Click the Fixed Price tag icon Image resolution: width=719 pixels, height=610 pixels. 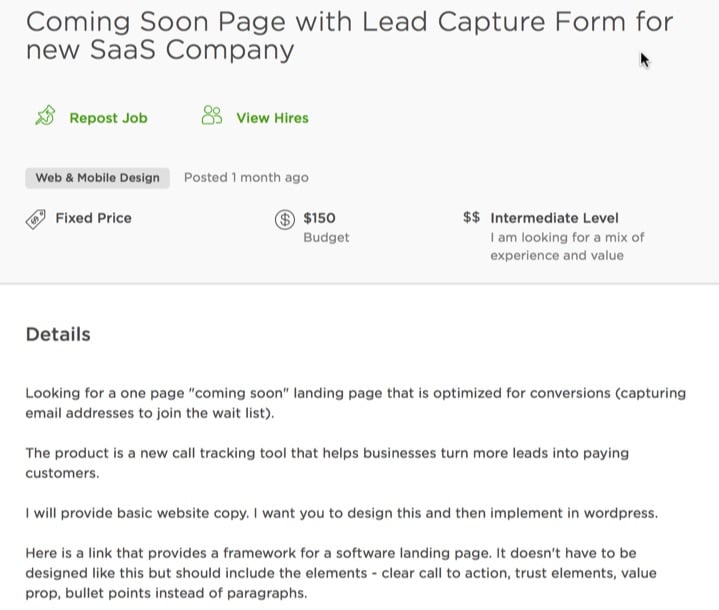pyautogui.click(x=35, y=219)
